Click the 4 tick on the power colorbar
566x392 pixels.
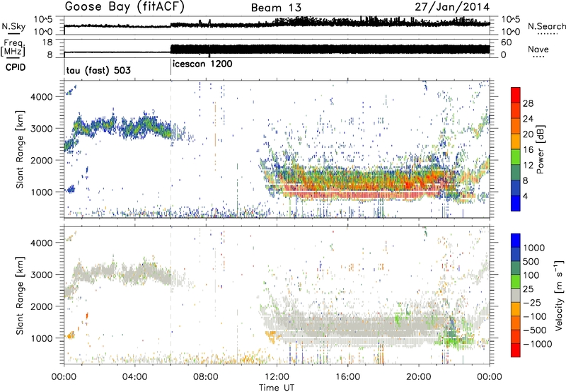(x=525, y=196)
